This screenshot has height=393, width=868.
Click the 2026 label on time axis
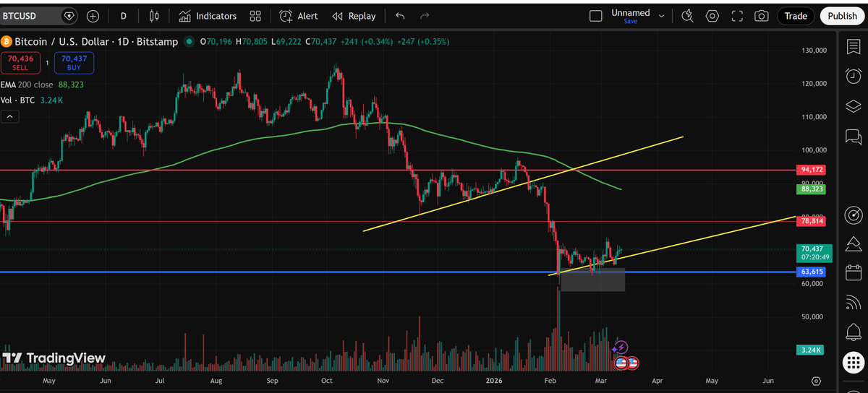coord(493,380)
